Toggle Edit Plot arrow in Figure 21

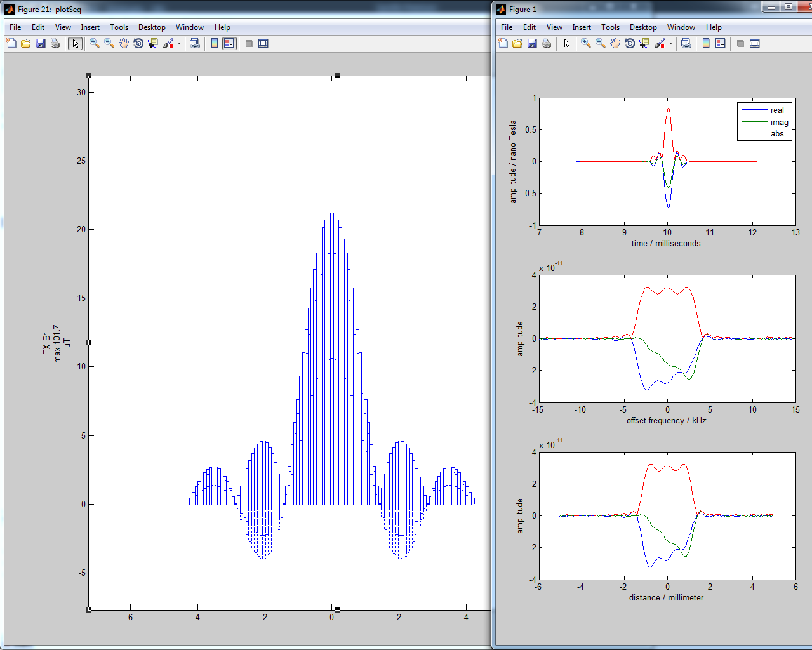tap(76, 43)
